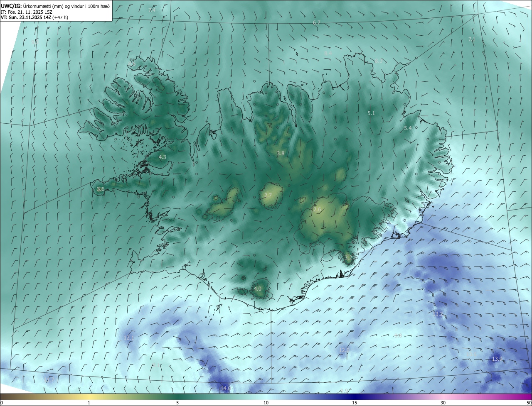Click the colour scale tick labelled 10
This screenshot has width=532, height=406.
point(266,403)
